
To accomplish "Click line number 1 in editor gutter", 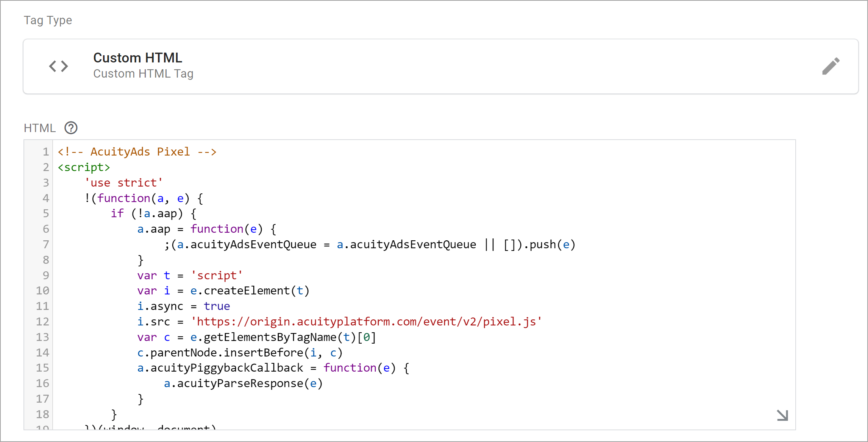I will click(45, 152).
